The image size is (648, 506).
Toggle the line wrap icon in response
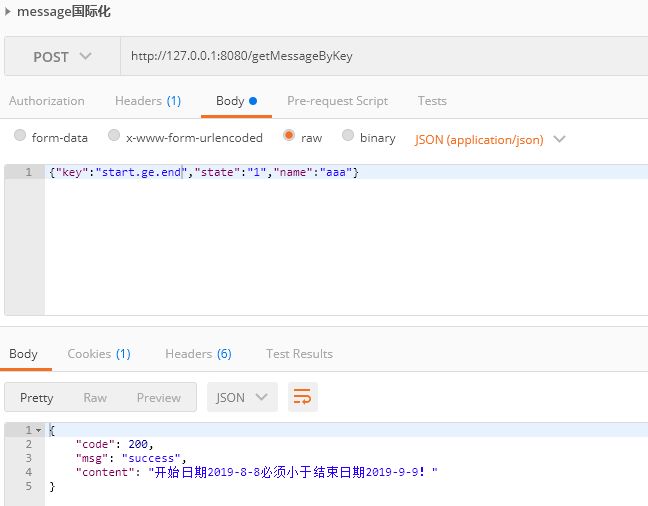[303, 397]
